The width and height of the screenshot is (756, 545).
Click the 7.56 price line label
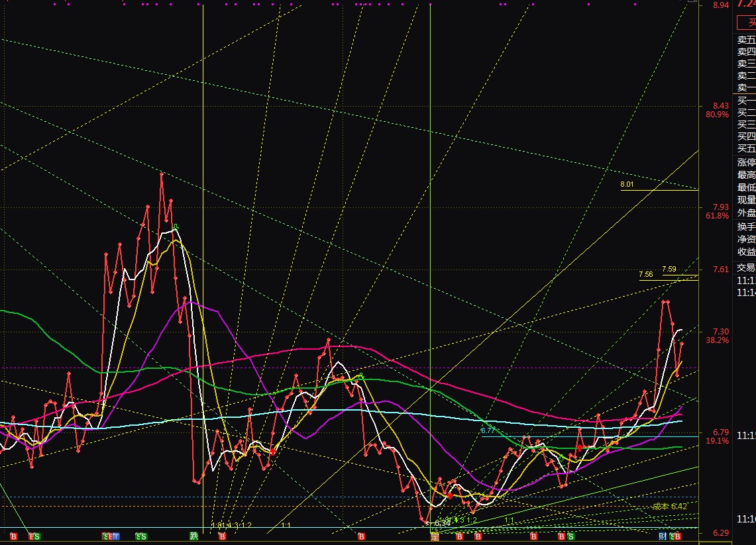[646, 274]
